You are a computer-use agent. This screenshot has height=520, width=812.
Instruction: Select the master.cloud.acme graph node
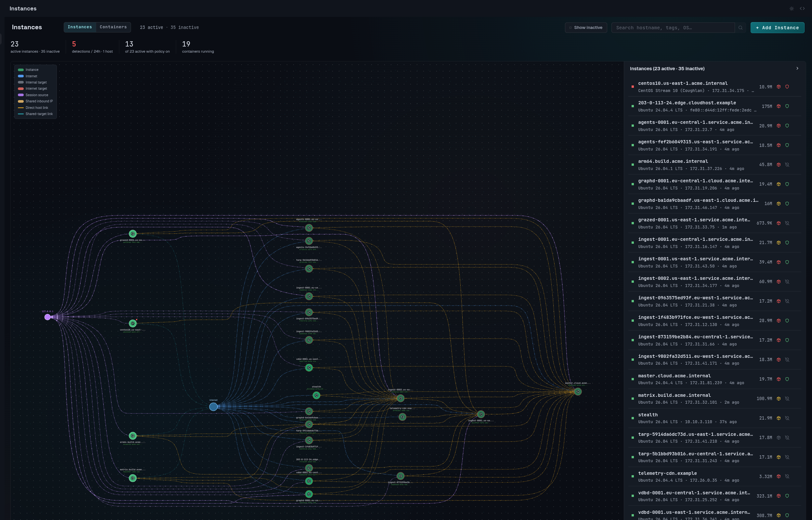click(x=578, y=392)
